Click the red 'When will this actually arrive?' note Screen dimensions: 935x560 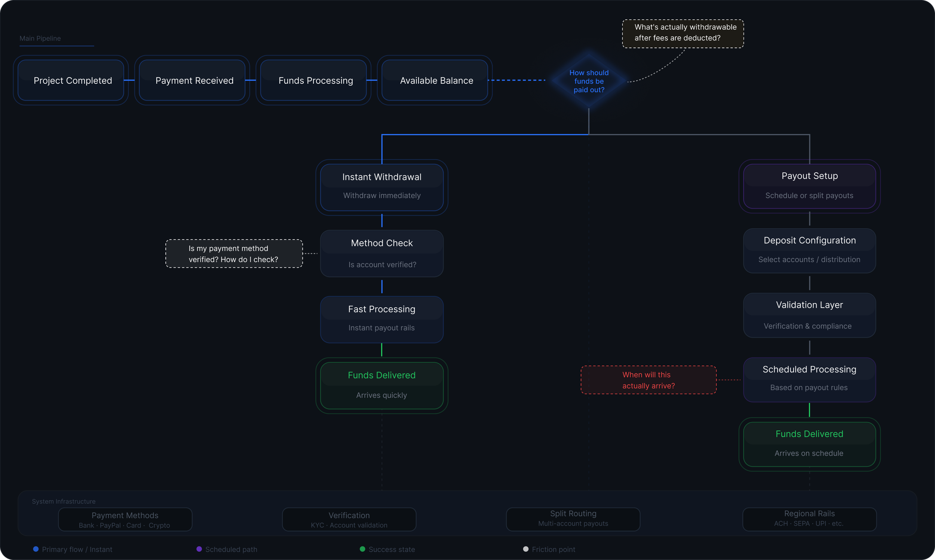(649, 380)
